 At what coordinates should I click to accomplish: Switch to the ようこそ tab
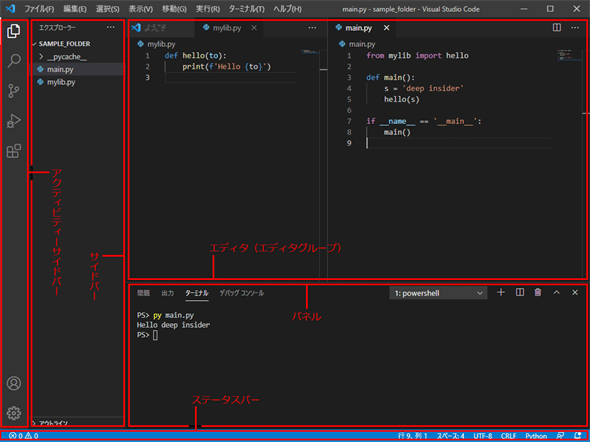tap(162, 28)
